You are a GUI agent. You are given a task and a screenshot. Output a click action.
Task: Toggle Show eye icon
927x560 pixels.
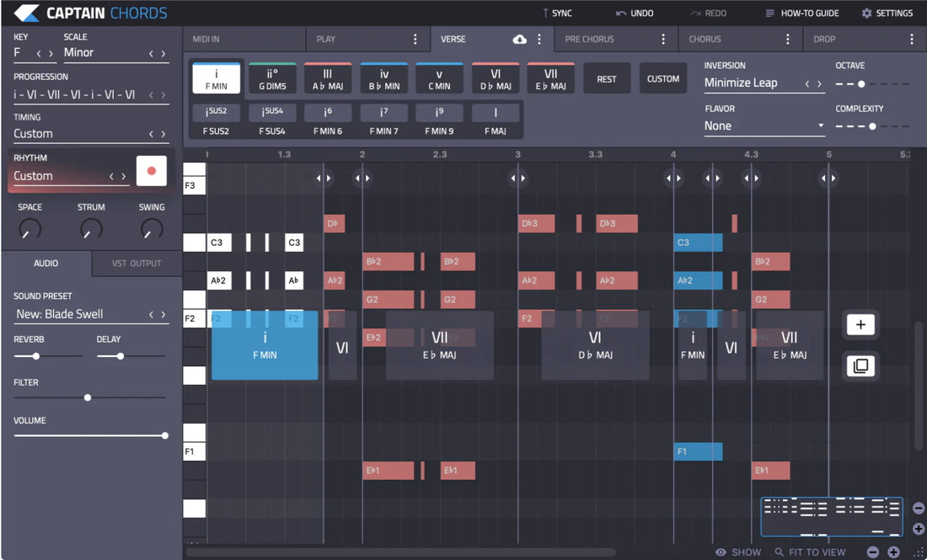[x=721, y=552]
